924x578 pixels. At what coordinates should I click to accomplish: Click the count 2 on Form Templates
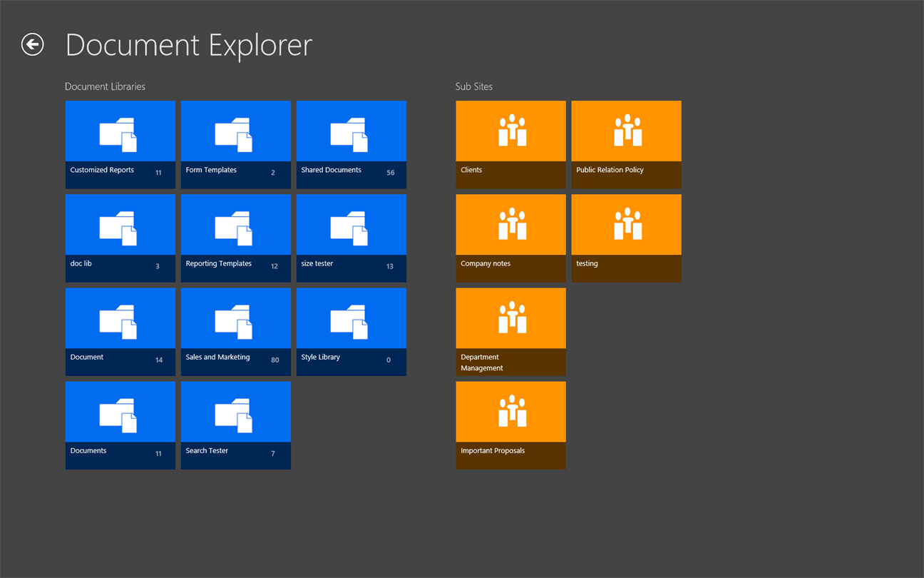pos(273,173)
